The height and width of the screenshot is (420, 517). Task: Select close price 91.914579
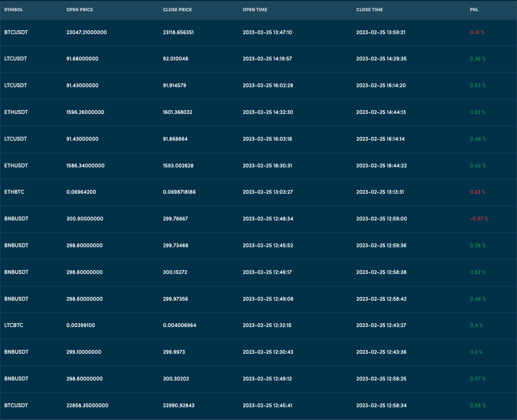coord(175,86)
